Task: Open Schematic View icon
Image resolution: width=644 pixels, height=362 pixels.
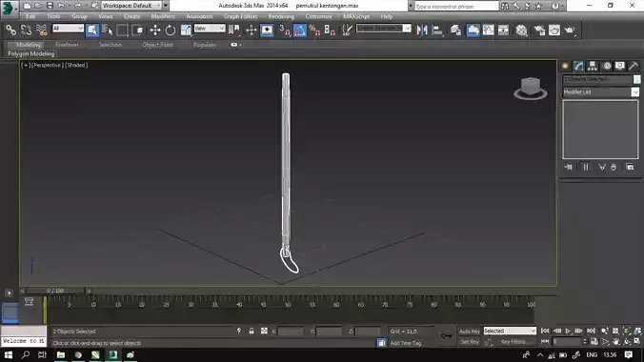Action: (503, 30)
